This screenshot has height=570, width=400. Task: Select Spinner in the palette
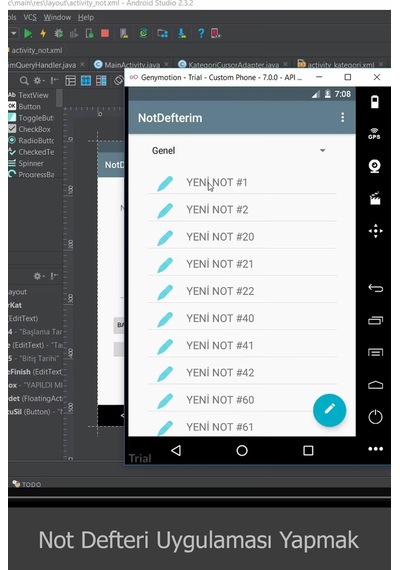[26, 163]
